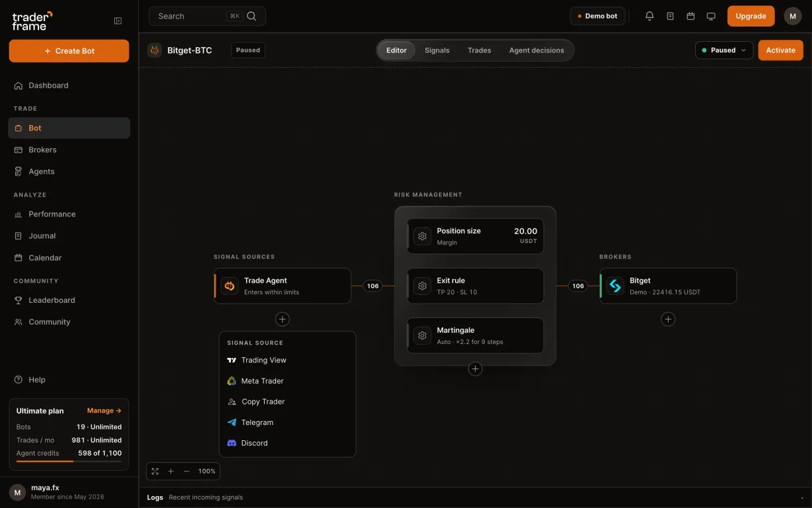Click the Bitget-BTC bot icon
Image resolution: width=812 pixels, height=508 pixels.
pos(155,50)
